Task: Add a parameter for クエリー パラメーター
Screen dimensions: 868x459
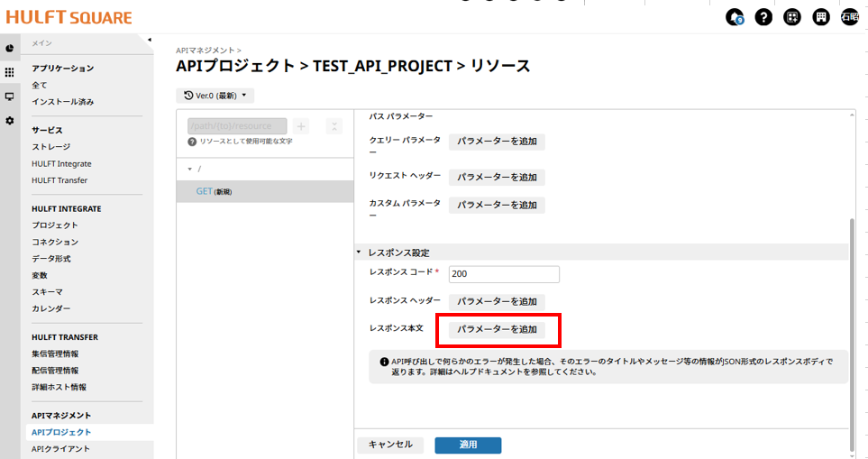Action: 497,142
